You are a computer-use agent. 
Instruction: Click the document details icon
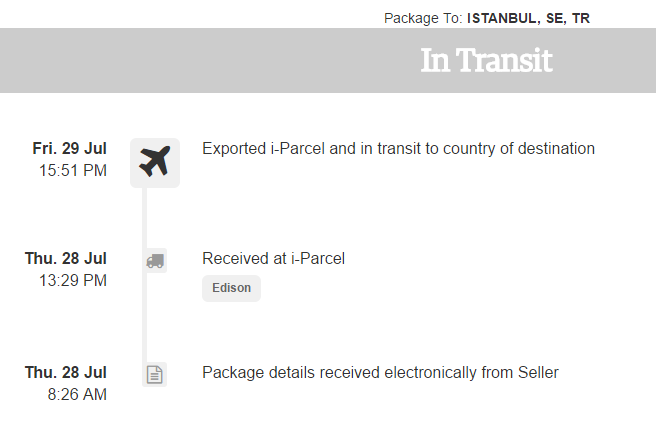[x=155, y=374]
